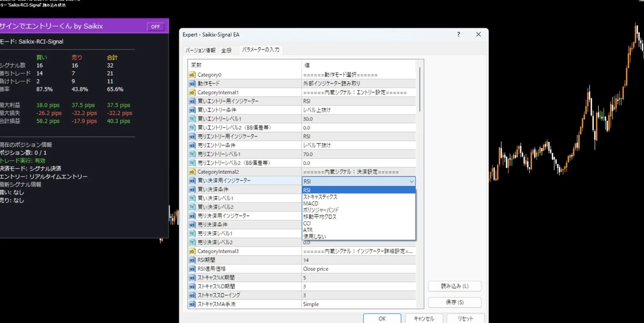Click the "ab" icon beside CategoryInternal3
The width and height of the screenshot is (644, 323).
(192, 251)
